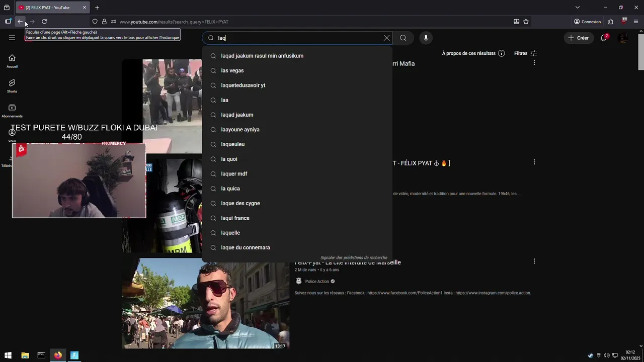
Task: Click the Créer button
Action: pos(579,38)
